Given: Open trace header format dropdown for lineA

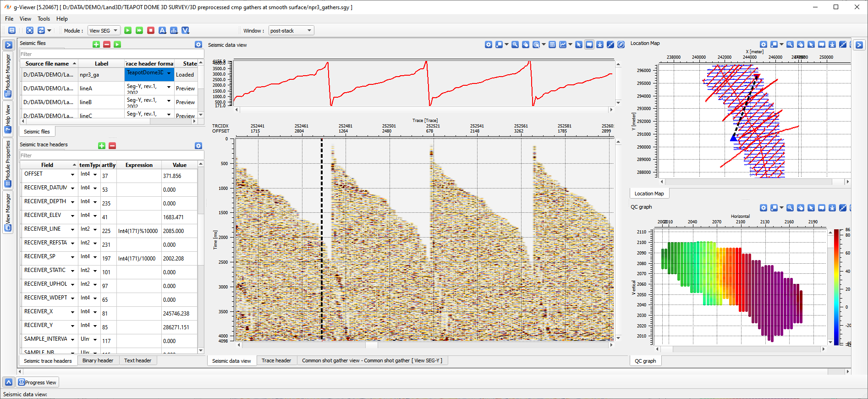Looking at the screenshot, I should (169, 88).
